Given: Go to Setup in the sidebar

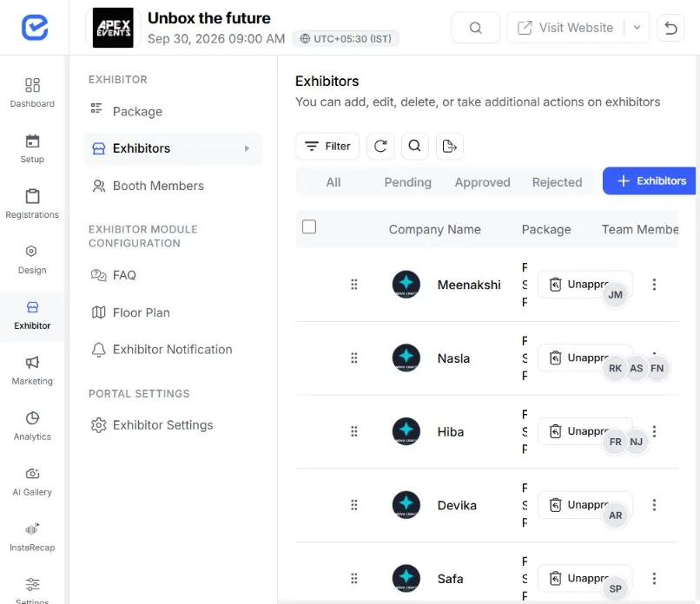Looking at the screenshot, I should [x=32, y=148].
